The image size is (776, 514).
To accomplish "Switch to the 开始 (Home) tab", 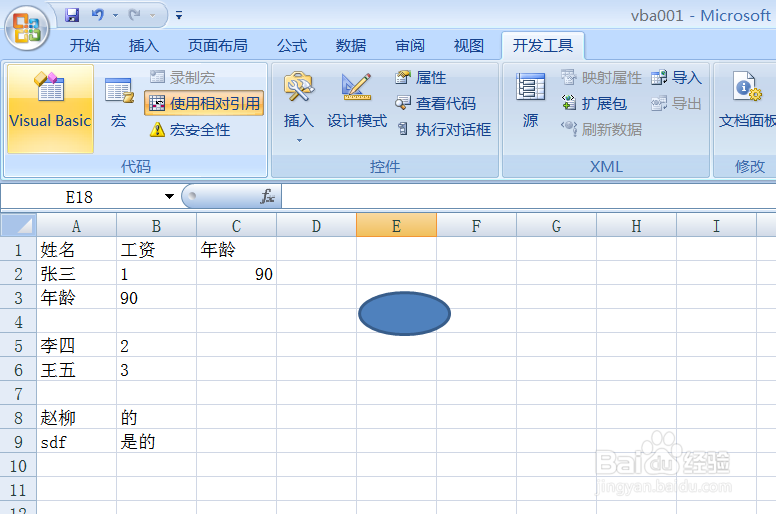I will click(85, 46).
